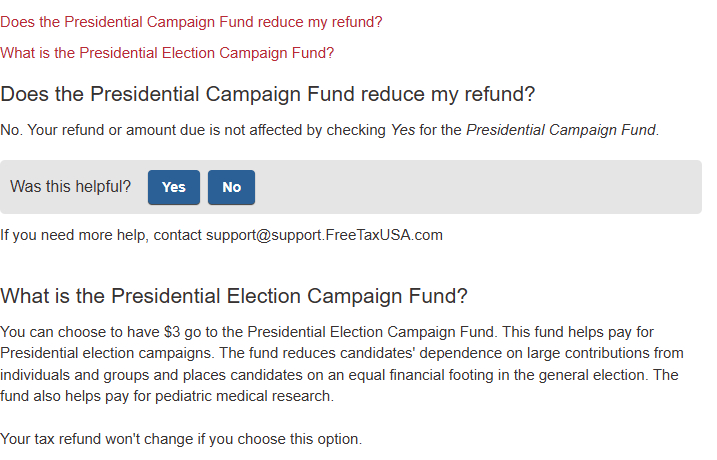Click 'No. Your refund or amount due' sentence start

click(100, 130)
